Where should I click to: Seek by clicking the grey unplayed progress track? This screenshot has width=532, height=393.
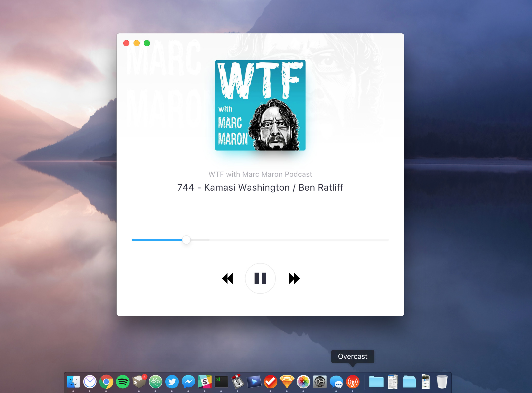(289, 240)
